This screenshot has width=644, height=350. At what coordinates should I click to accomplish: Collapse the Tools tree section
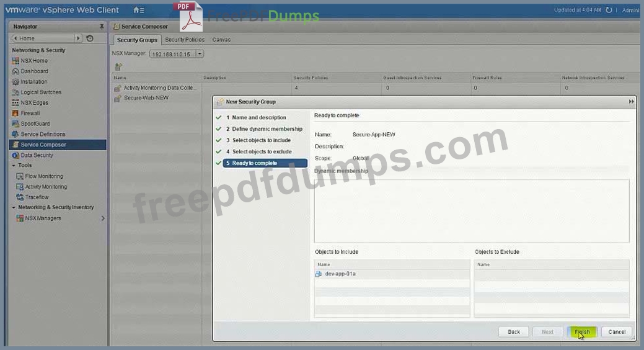click(14, 165)
